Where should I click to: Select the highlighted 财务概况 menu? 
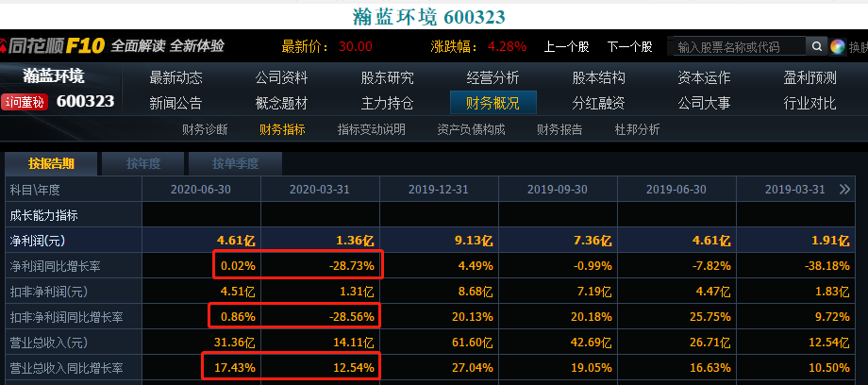(x=493, y=103)
